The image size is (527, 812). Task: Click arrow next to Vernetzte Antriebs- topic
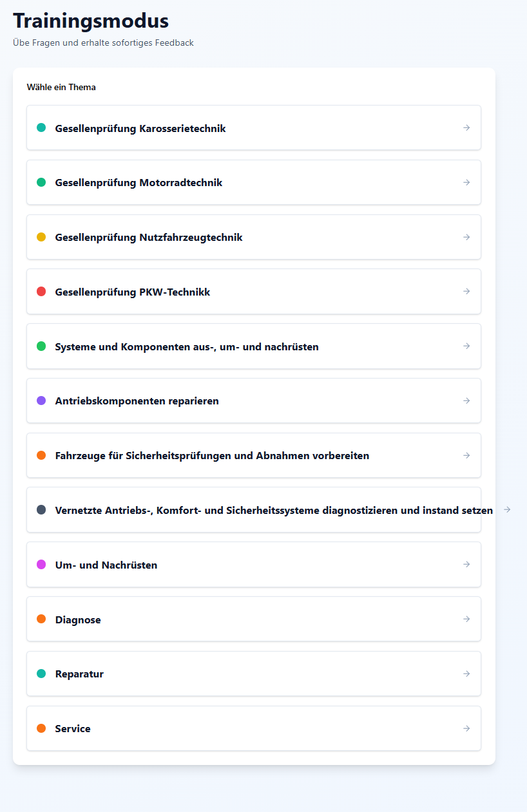coord(507,509)
